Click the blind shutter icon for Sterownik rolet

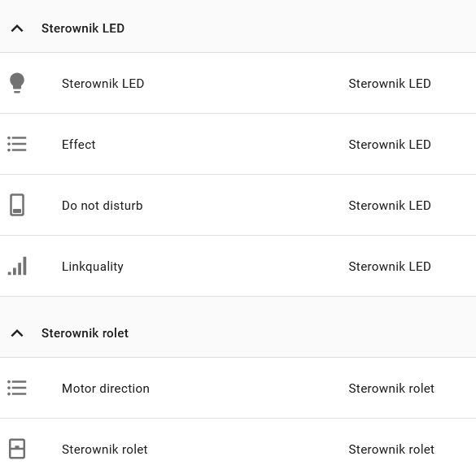click(17, 449)
